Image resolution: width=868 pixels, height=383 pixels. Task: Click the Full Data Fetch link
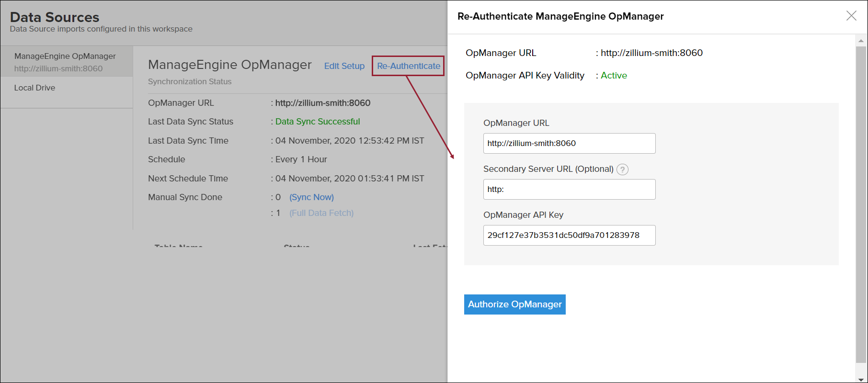(x=321, y=213)
